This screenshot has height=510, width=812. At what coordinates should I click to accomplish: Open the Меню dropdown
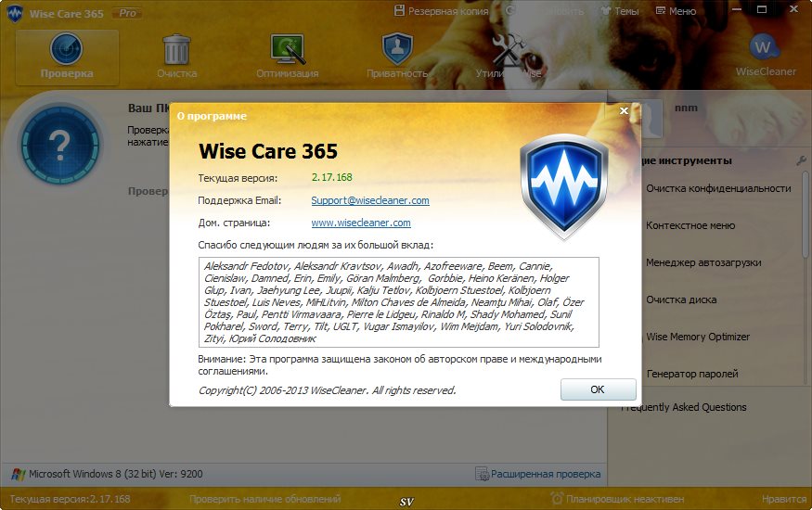click(x=676, y=11)
